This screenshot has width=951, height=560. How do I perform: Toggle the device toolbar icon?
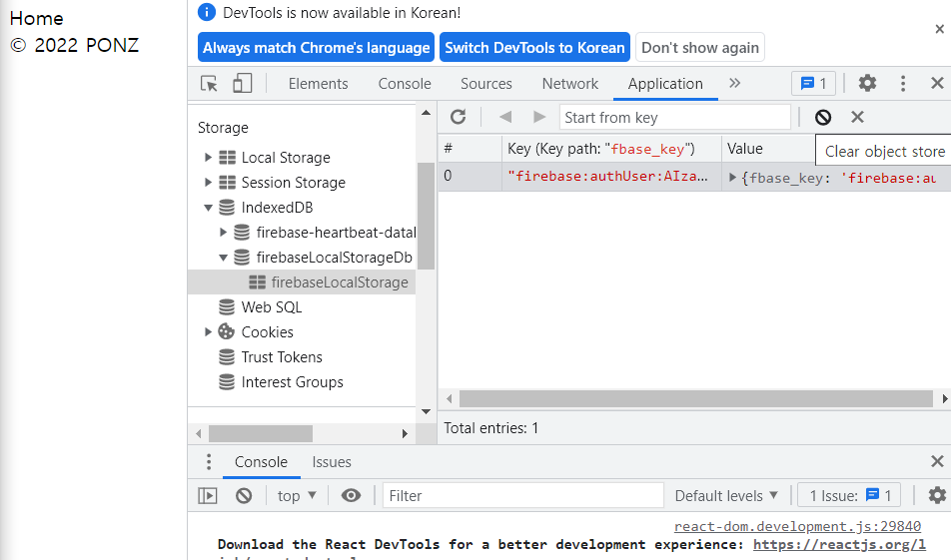pyautogui.click(x=242, y=84)
